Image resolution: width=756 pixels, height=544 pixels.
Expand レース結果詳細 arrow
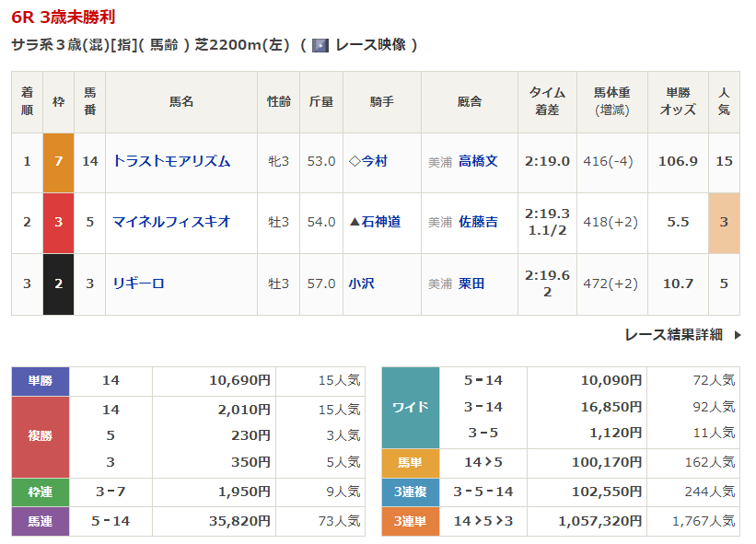737,335
